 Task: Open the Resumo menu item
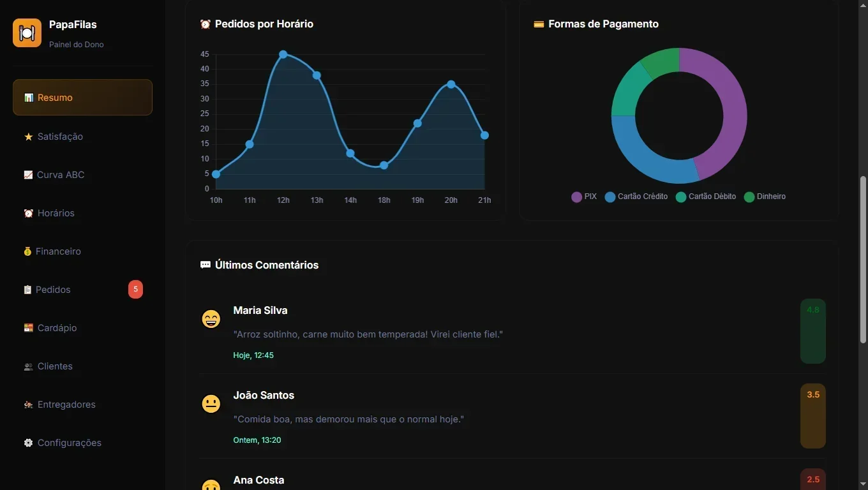[82, 98]
